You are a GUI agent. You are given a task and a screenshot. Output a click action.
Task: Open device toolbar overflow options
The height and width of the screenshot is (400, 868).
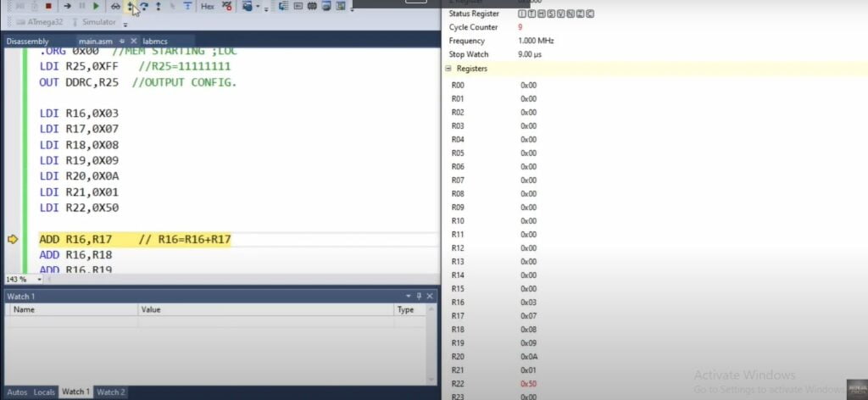pos(125,25)
